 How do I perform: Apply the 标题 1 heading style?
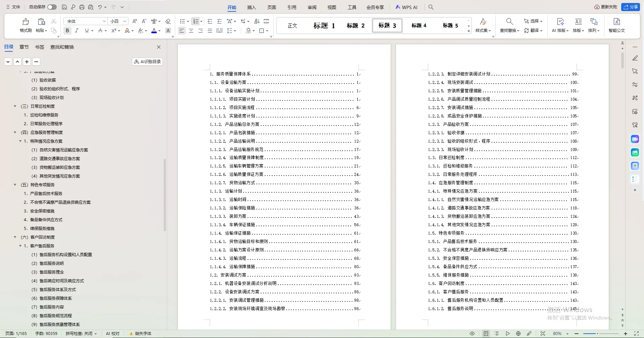tap(324, 26)
